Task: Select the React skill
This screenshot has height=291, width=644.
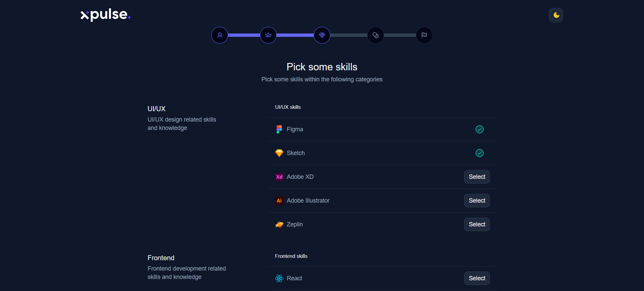Action: 477,278
